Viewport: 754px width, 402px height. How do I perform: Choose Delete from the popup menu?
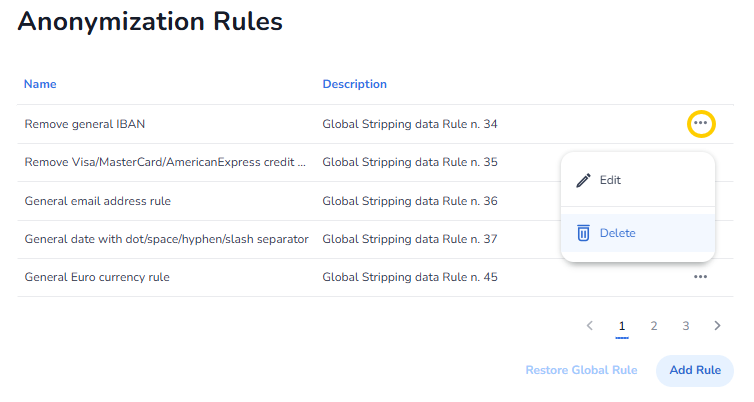tap(618, 233)
